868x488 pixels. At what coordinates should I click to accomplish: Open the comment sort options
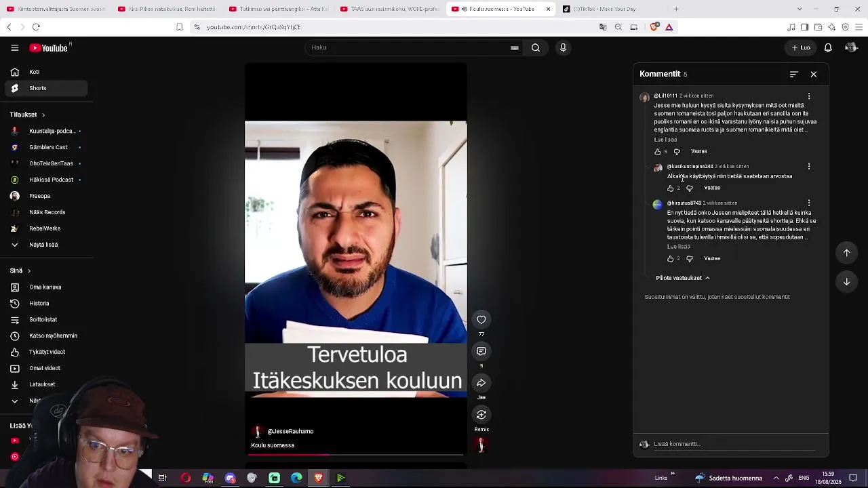point(794,75)
